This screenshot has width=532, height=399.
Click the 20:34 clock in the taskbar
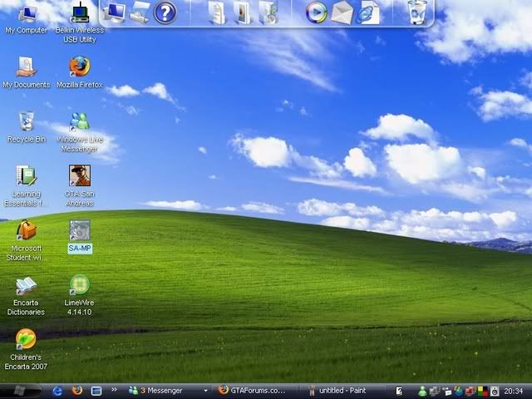(514, 392)
